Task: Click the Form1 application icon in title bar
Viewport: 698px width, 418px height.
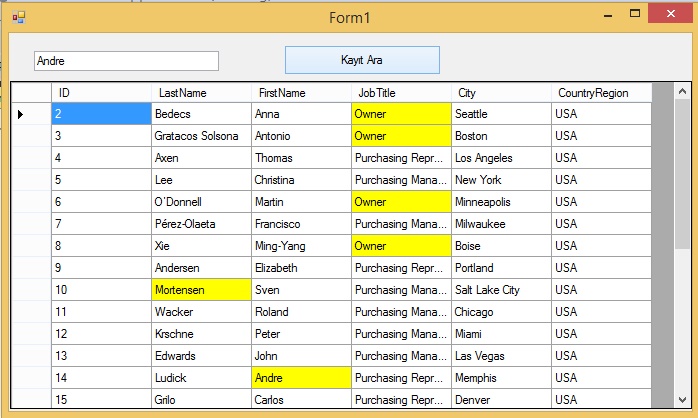Action: click(19, 17)
